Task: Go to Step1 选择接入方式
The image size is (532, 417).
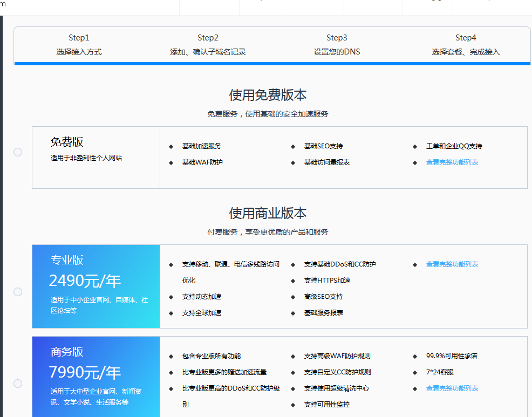Action: click(79, 45)
